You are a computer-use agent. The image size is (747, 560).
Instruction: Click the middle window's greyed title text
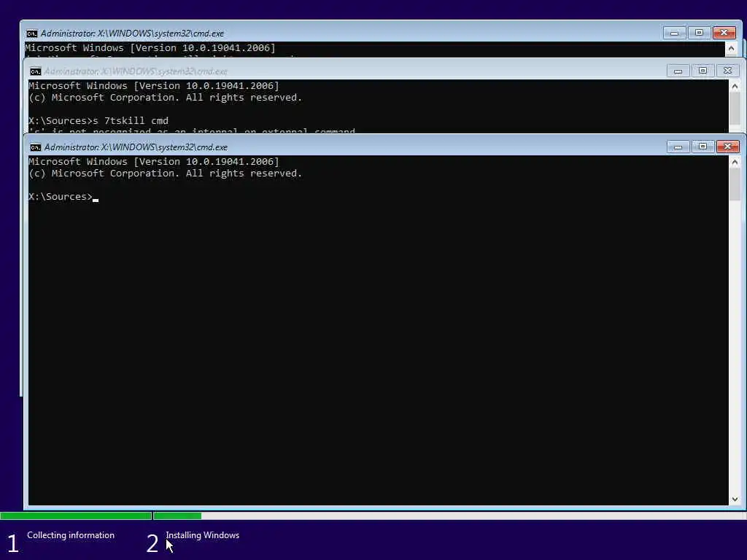pos(136,71)
